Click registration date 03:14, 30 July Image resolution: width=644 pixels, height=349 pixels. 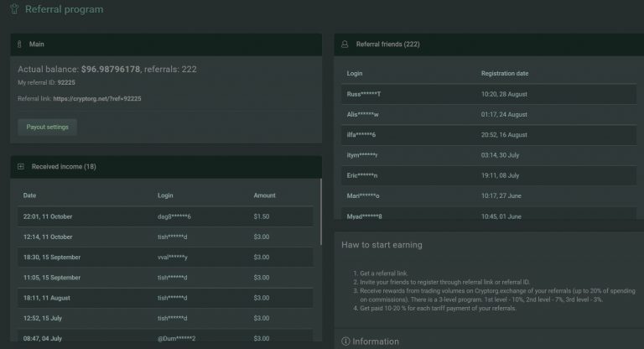500,155
